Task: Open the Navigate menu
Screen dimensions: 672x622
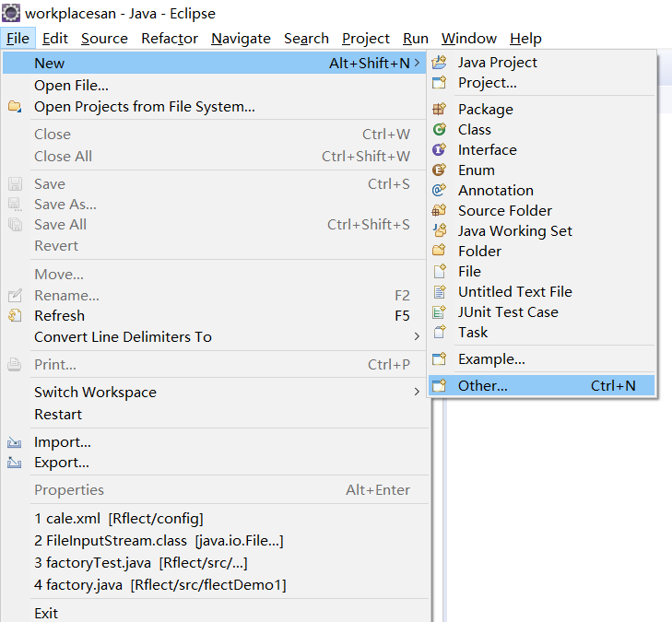Action: point(241,39)
